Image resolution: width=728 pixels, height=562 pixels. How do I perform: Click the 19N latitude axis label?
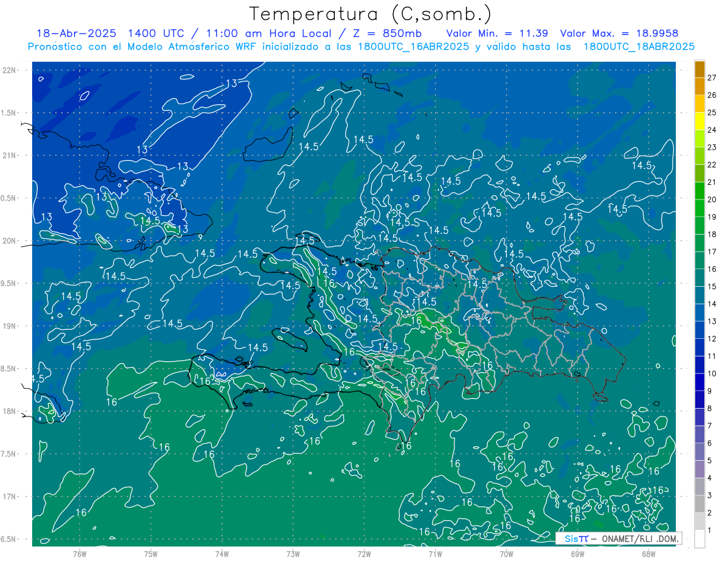tap(9, 326)
